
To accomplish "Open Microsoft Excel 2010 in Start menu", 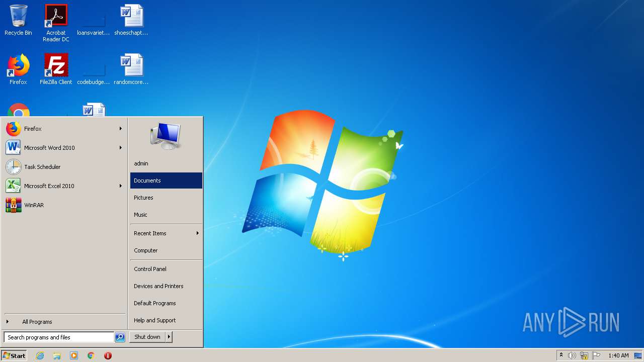I will 64,186.
